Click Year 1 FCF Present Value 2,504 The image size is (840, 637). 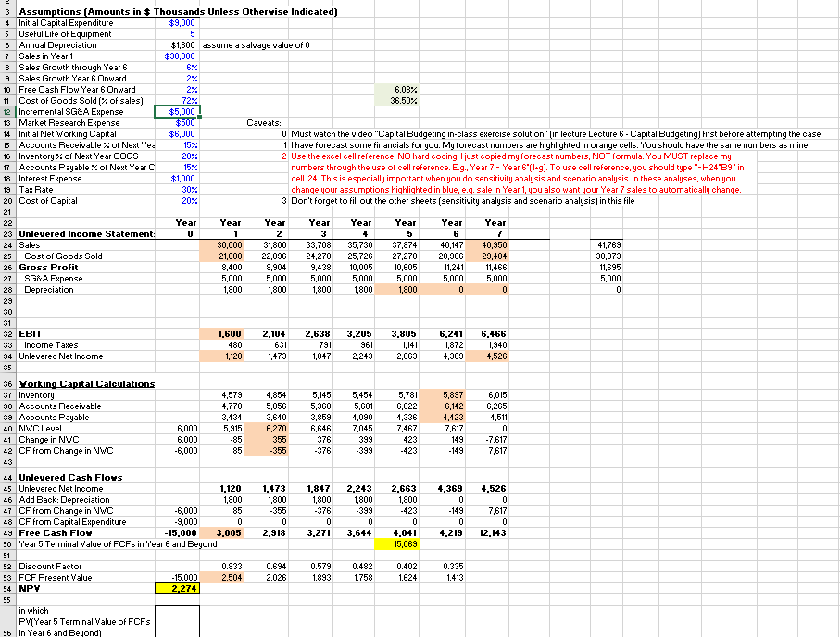(x=221, y=578)
